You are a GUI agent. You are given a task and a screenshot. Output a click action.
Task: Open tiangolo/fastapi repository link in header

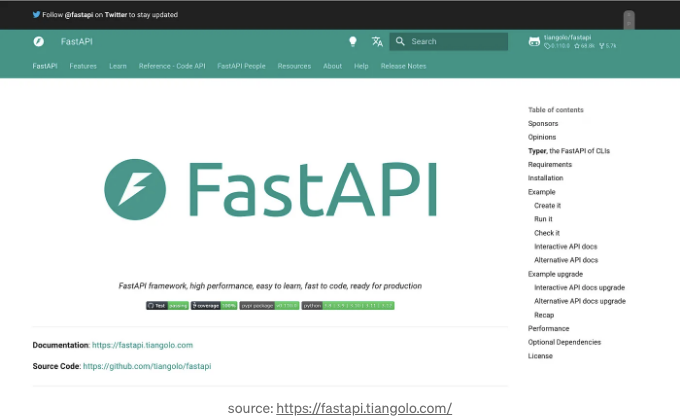pyautogui.click(x=567, y=38)
